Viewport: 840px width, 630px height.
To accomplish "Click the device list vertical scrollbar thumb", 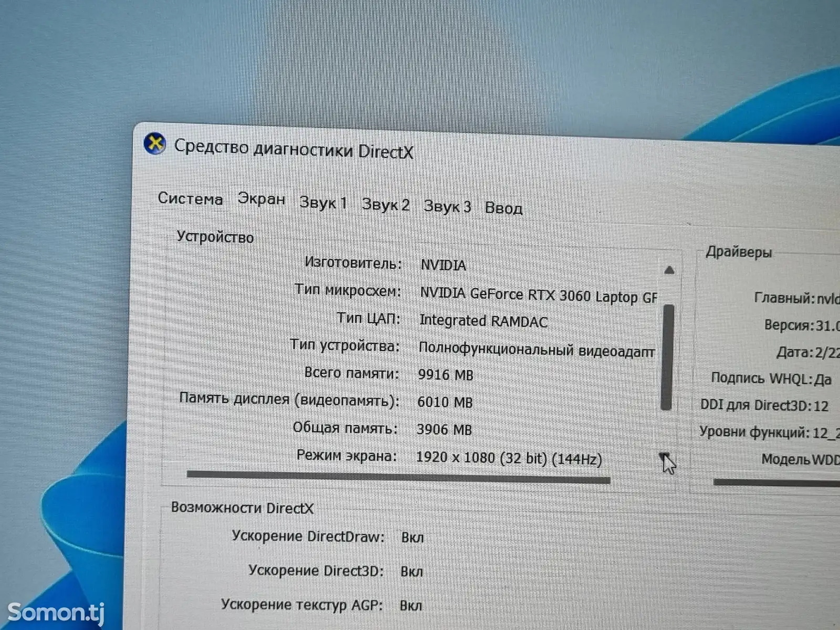I will pos(668,357).
